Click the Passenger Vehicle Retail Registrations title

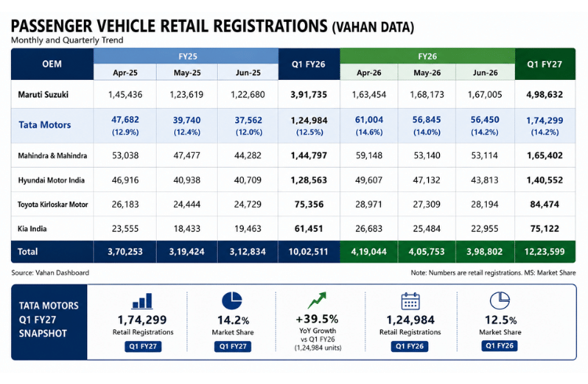click(212, 26)
